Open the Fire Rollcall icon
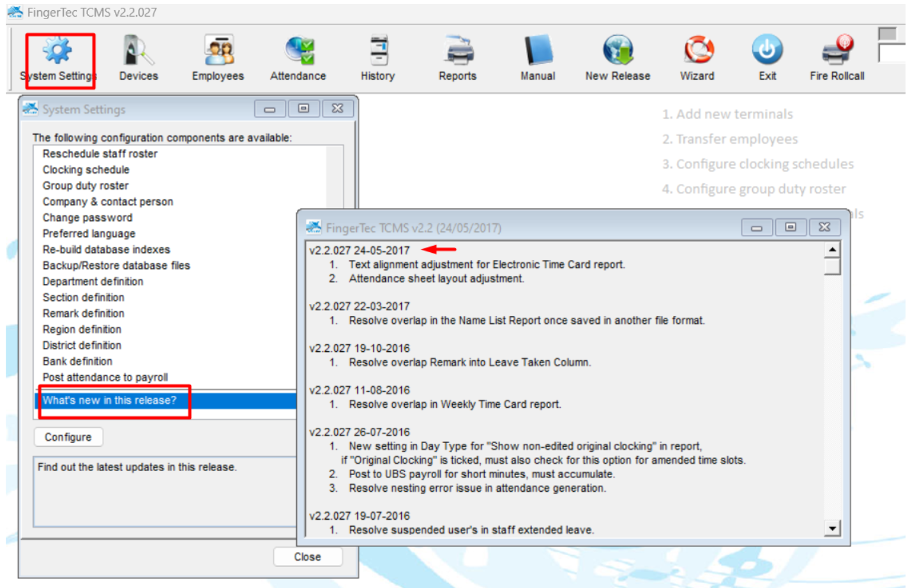Image resolution: width=910 pixels, height=588 pixels. (838, 50)
